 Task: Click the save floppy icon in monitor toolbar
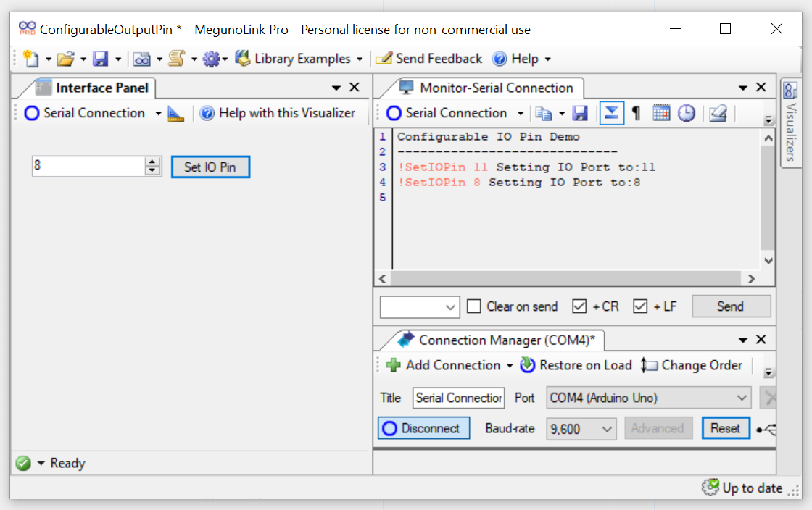coord(580,113)
